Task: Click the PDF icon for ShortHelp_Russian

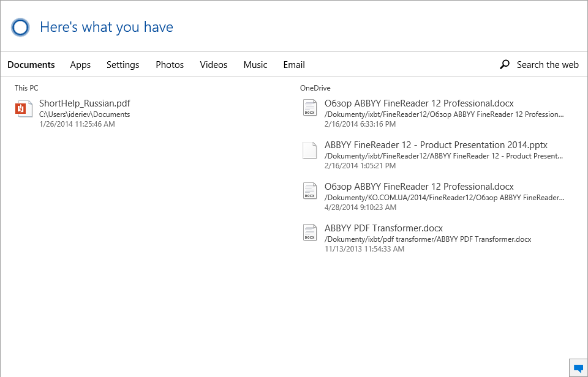Action: tap(23, 109)
